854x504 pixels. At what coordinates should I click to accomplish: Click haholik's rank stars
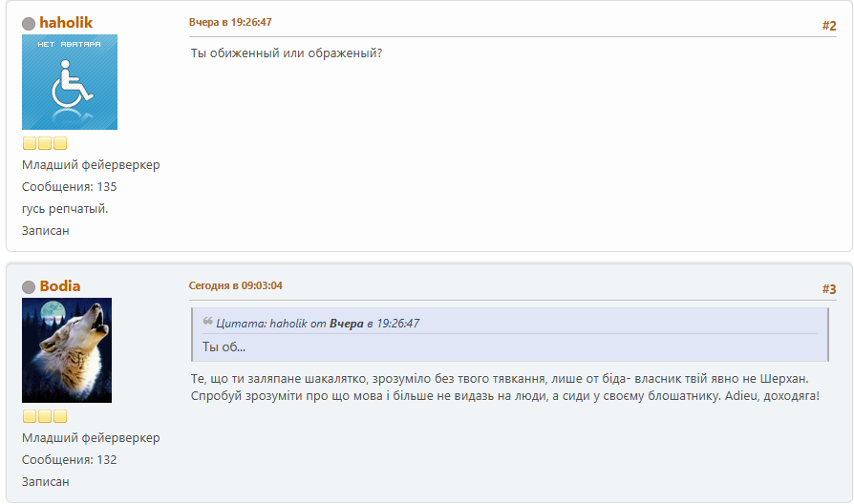(x=45, y=143)
